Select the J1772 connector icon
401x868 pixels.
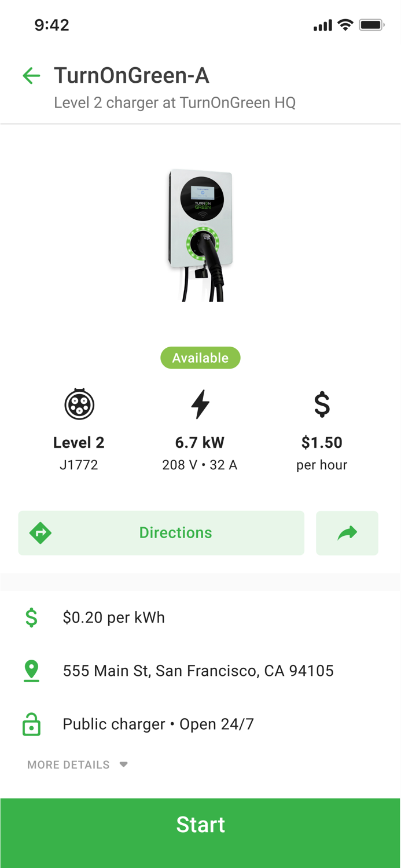[x=79, y=404]
